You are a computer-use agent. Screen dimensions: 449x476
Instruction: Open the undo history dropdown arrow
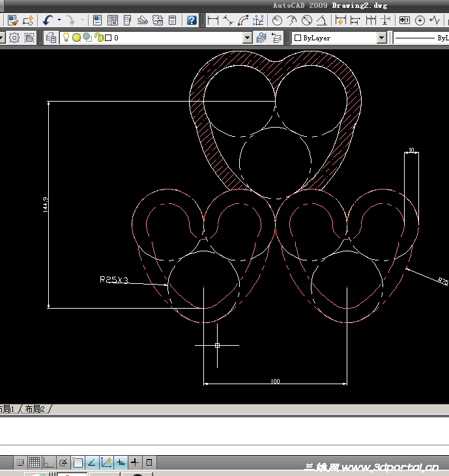(x=59, y=20)
